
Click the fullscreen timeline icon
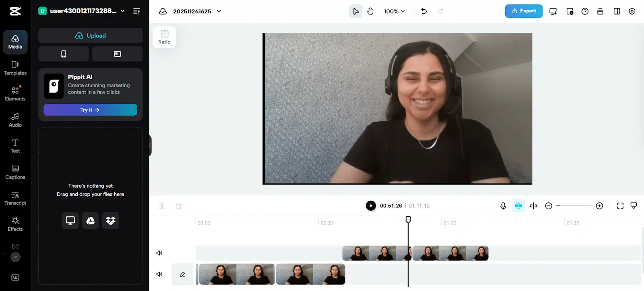click(x=620, y=206)
